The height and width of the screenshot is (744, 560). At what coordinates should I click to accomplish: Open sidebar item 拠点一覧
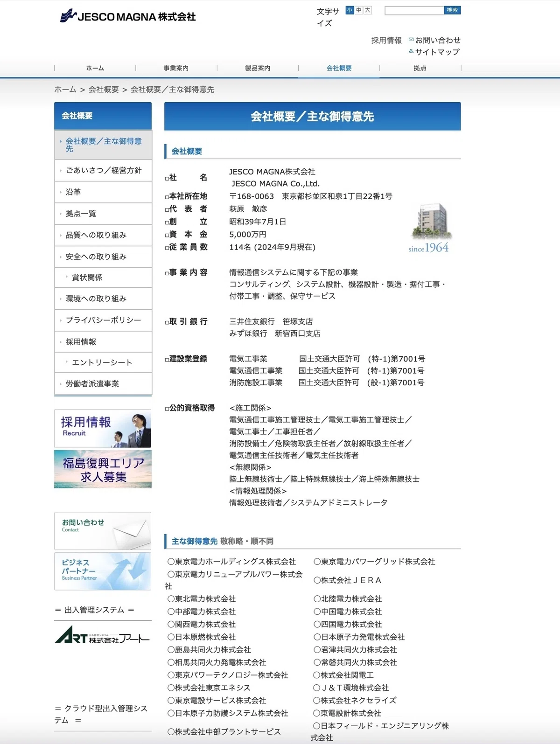pos(103,214)
